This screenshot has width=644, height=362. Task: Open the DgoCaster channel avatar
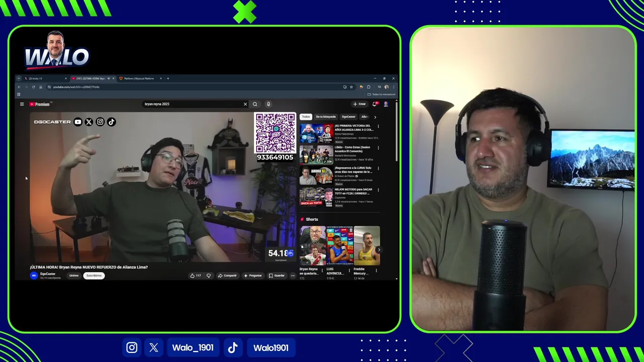point(34,276)
